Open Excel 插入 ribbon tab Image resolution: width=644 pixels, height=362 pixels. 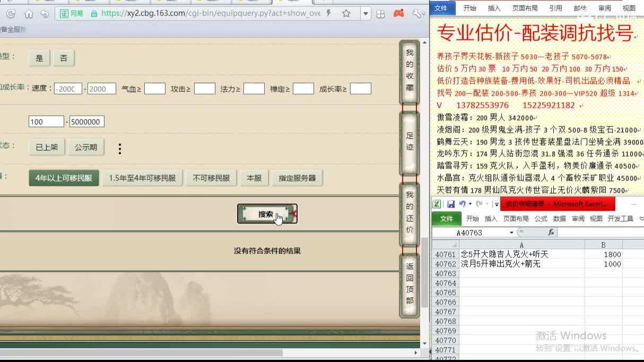pos(491,219)
